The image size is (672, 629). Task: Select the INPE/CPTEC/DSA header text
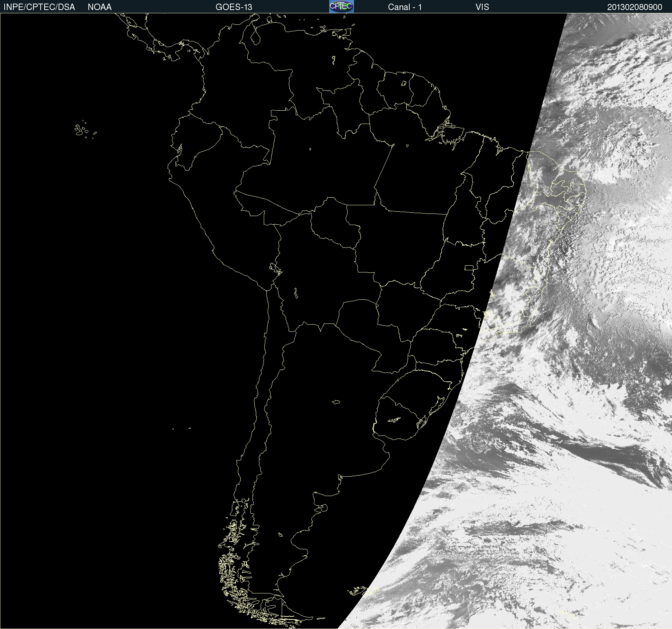(39, 7)
